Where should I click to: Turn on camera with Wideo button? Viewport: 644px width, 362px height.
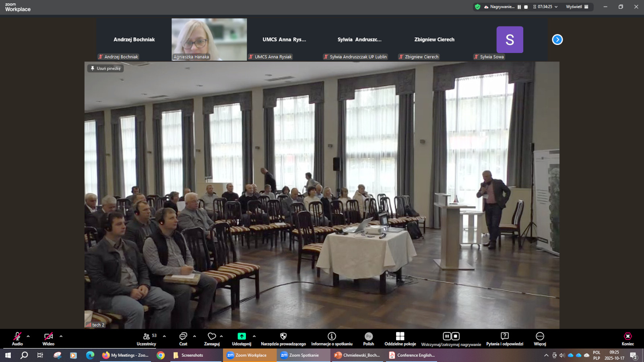[x=48, y=338]
